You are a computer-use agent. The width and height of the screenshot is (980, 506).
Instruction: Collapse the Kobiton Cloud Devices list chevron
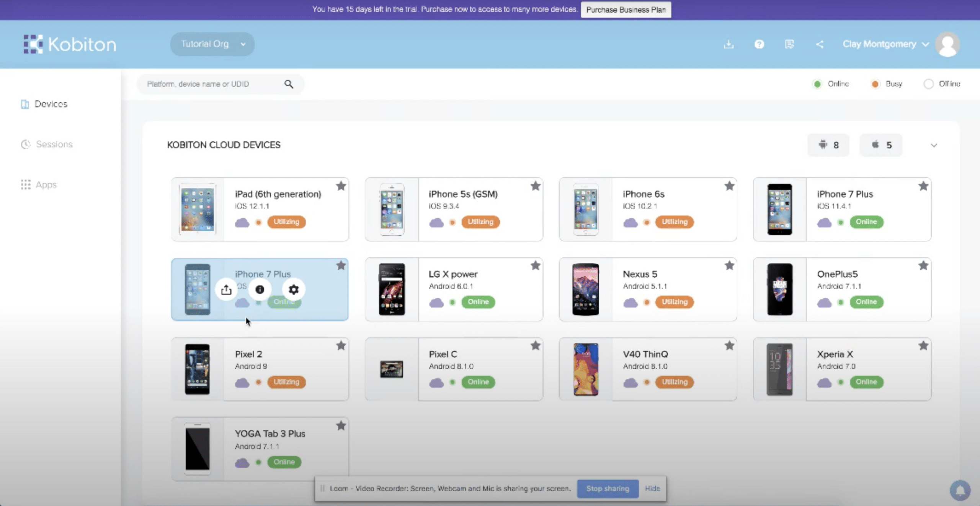coord(934,145)
